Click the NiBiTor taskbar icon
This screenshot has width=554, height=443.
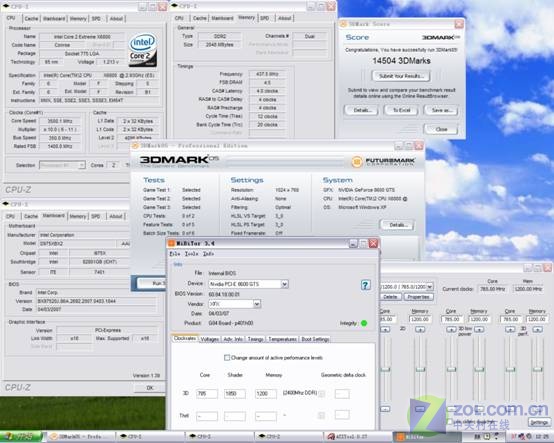point(401,437)
